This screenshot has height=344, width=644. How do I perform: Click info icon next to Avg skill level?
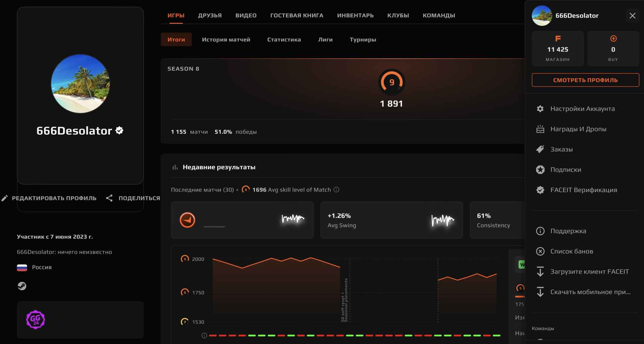(x=336, y=190)
